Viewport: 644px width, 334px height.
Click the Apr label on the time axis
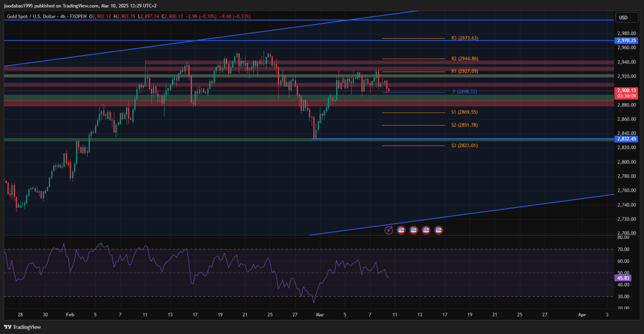[x=582, y=314]
